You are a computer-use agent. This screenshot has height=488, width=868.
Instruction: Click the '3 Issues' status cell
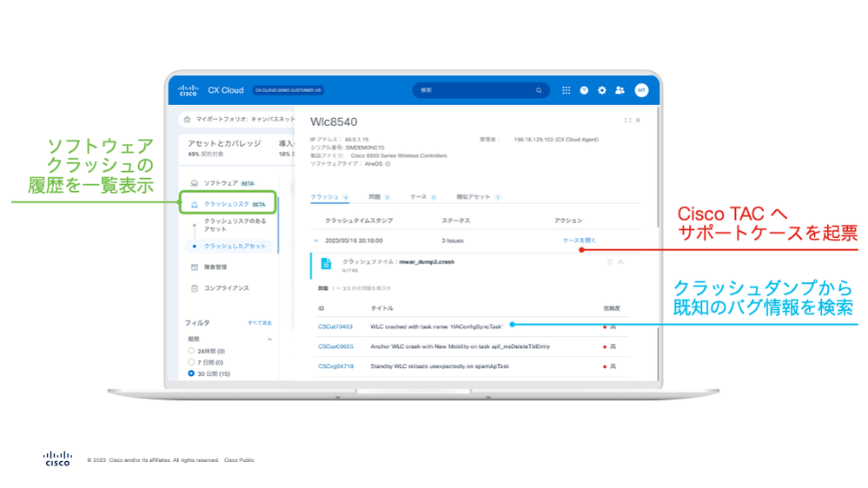(453, 241)
